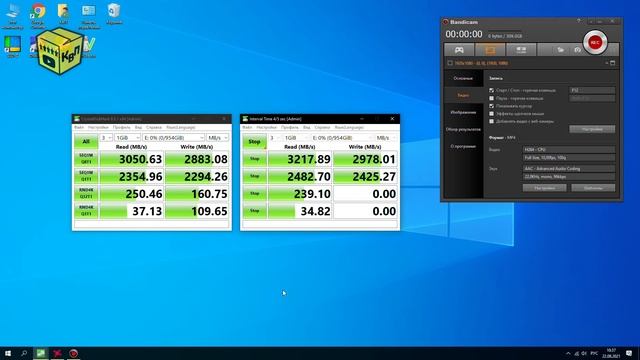
Task: Switch to О программе tab in Bandicam
Action: [463, 147]
